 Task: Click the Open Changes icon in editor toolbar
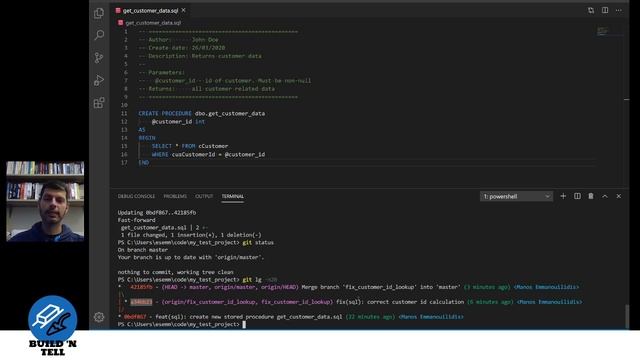tap(591, 10)
